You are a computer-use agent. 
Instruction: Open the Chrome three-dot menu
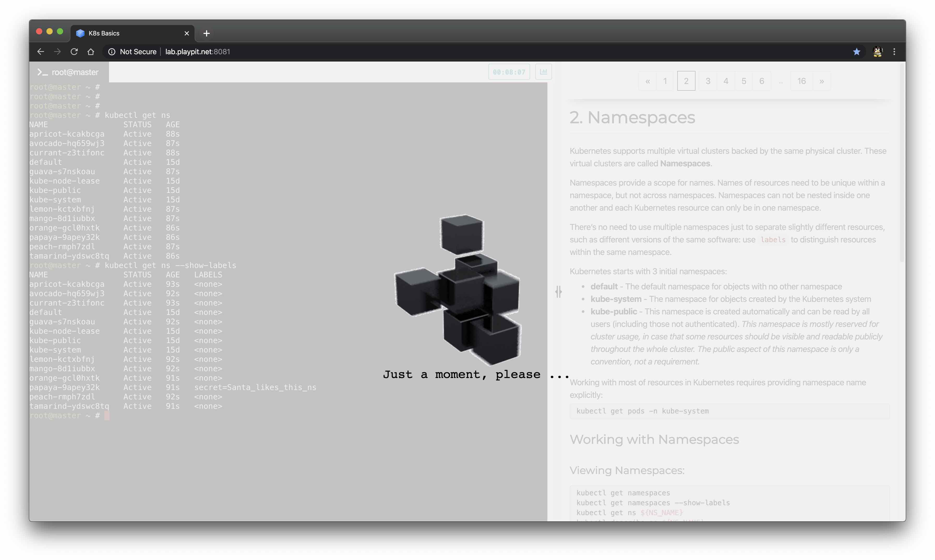click(x=894, y=52)
